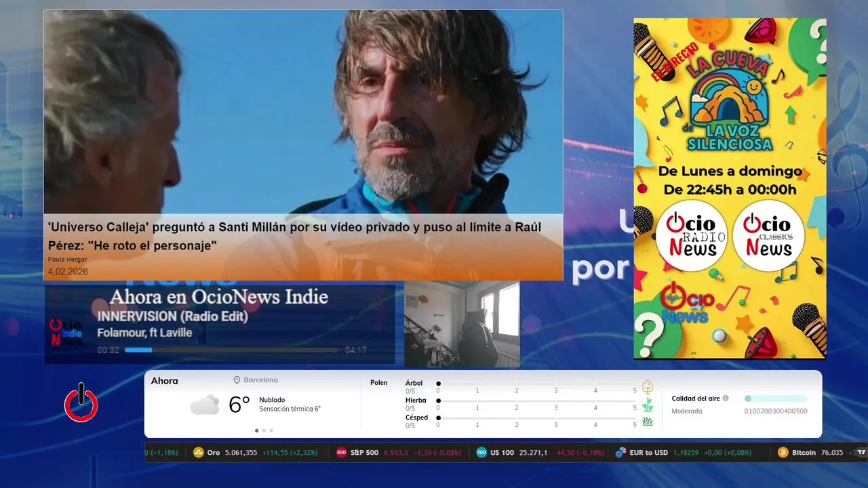Image resolution: width=868 pixels, height=488 pixels.
Task: Click the 'Sensación térmica 6°' text
Action: 290,409
